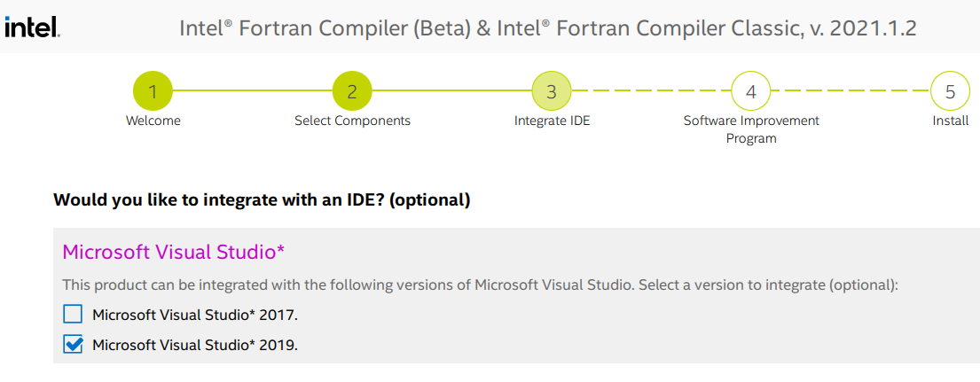Click the step 5 circle
Viewport: 980px width, 382px height.
[x=950, y=91]
